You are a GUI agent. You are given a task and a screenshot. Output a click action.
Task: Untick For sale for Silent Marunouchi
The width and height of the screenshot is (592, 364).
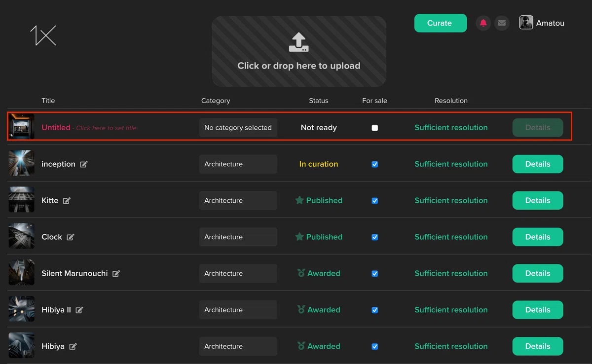pos(375,274)
